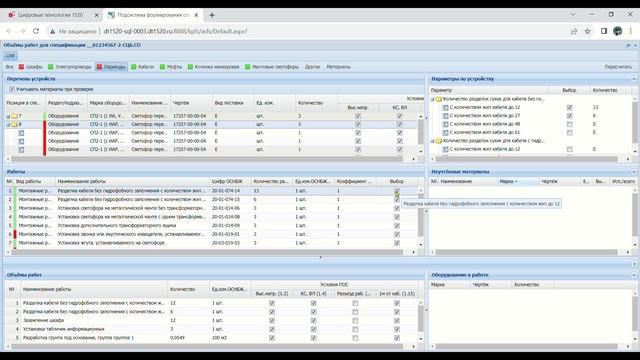This screenshot has height=360, width=640.
Task: Click icon of 'С количеством жил кабеля до 27'
Action: tap(445, 116)
